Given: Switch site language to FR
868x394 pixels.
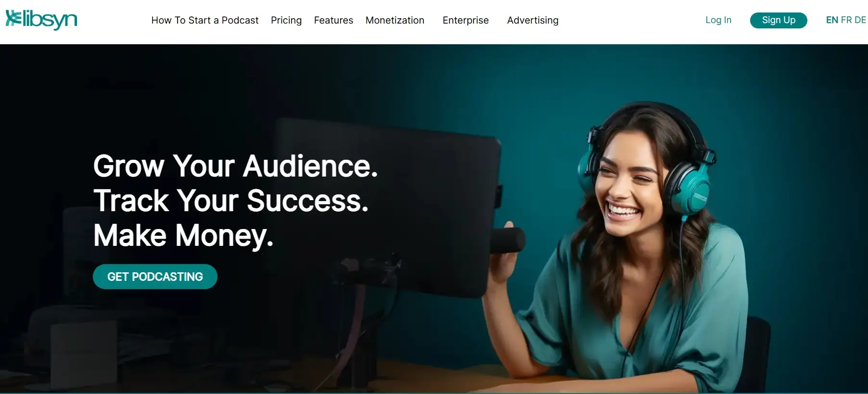Looking at the screenshot, I should [846, 20].
